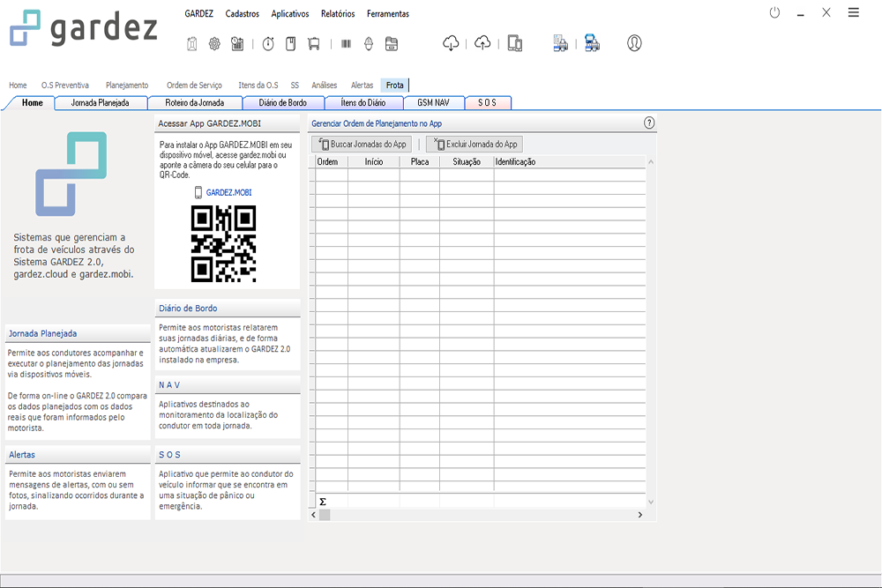The image size is (882, 588).
Task: Open the GSM NAV tab
Action: tap(434, 103)
